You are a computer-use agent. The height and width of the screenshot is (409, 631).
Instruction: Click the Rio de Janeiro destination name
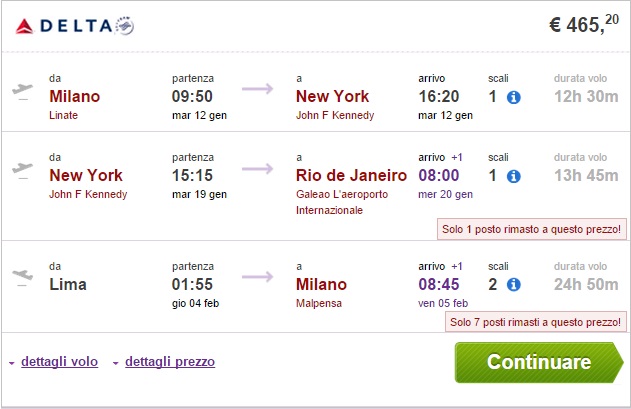pyautogui.click(x=351, y=176)
